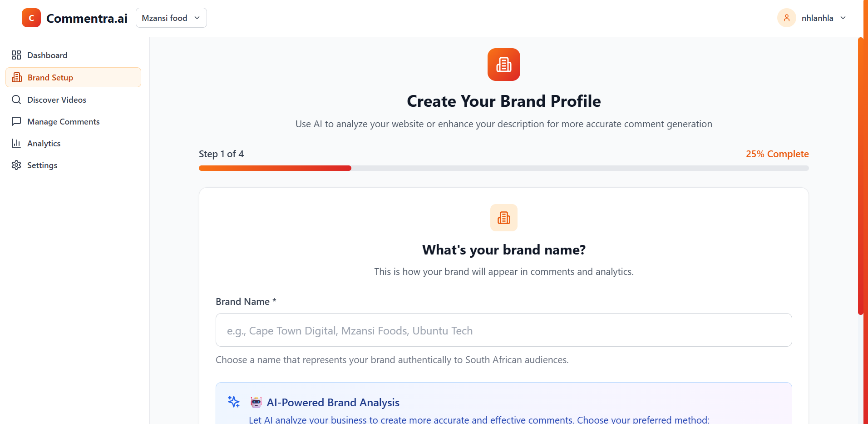Click the Dashboard grid icon
Viewport: 868px width, 424px height.
coord(16,55)
